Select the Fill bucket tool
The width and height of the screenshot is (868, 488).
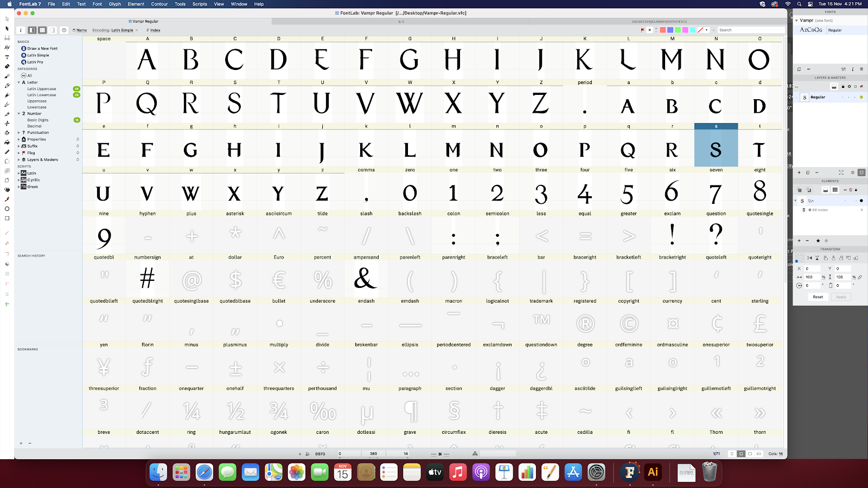coord(7,142)
